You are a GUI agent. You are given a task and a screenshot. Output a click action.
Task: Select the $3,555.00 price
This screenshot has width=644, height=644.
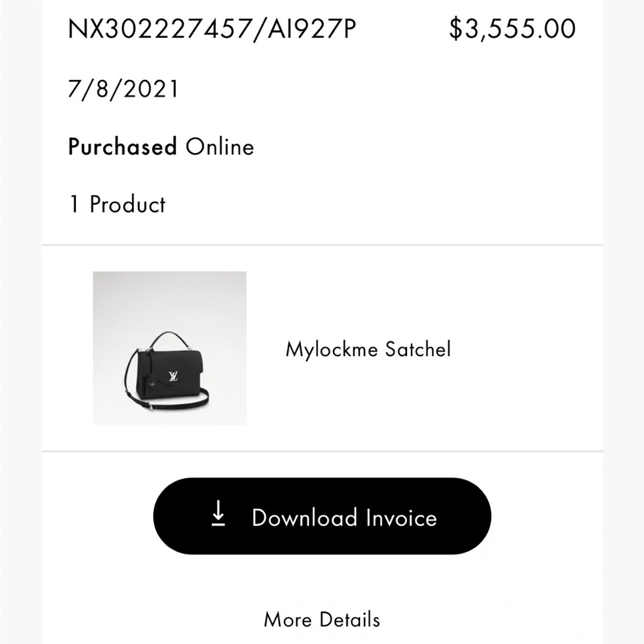coord(512,28)
